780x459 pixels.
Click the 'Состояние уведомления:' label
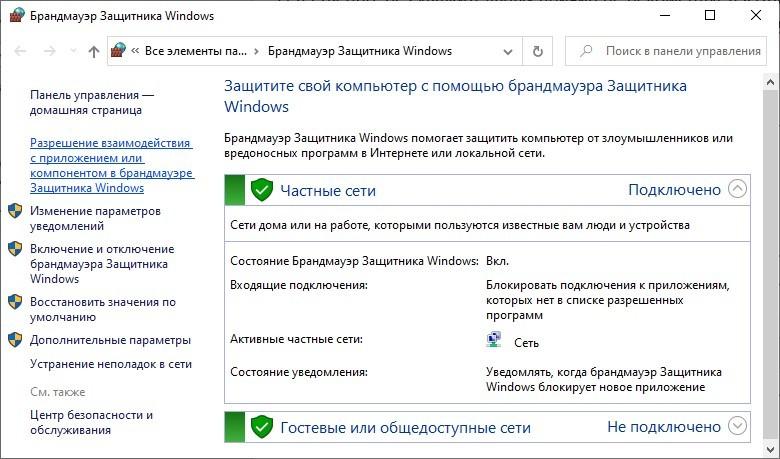tap(298, 372)
